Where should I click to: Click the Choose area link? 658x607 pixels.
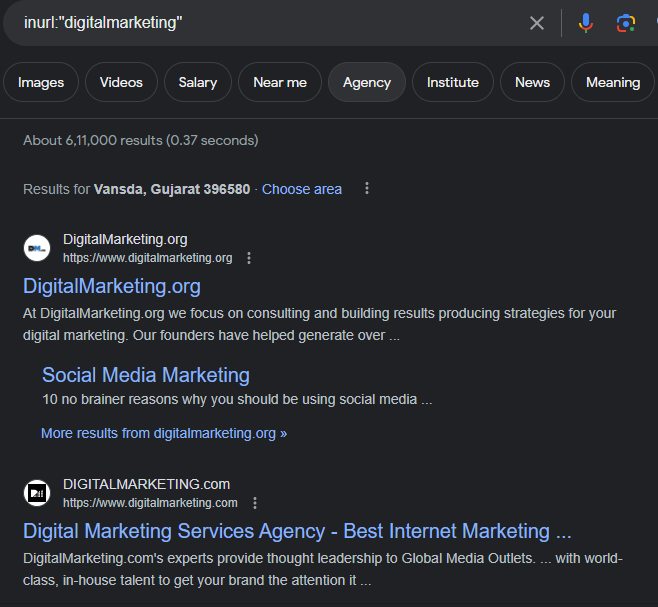pyautogui.click(x=302, y=189)
